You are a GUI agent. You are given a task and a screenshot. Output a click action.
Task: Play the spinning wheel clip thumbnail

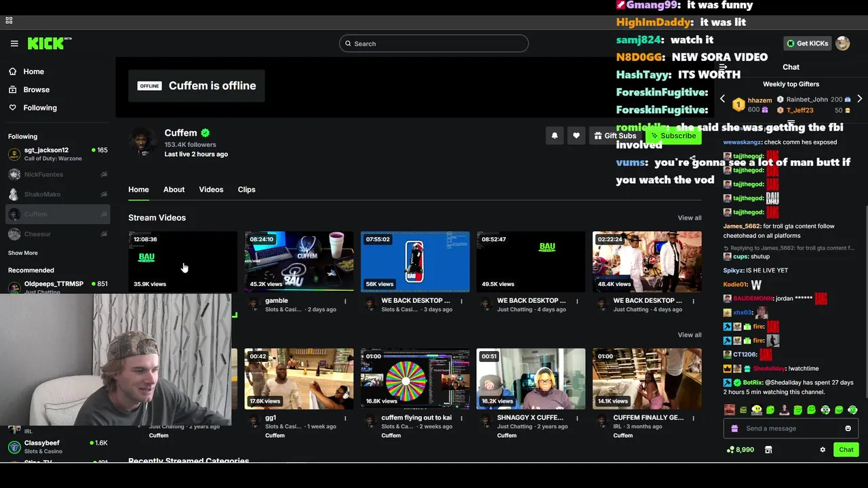(415, 379)
